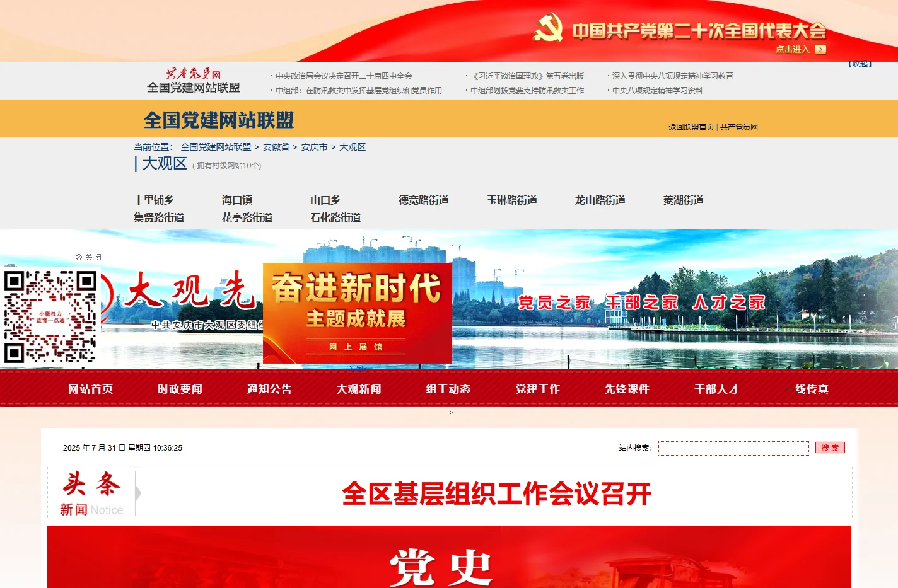Click the 小微权力 QR code image
Screen dimensions: 898x588
[x=50, y=317]
